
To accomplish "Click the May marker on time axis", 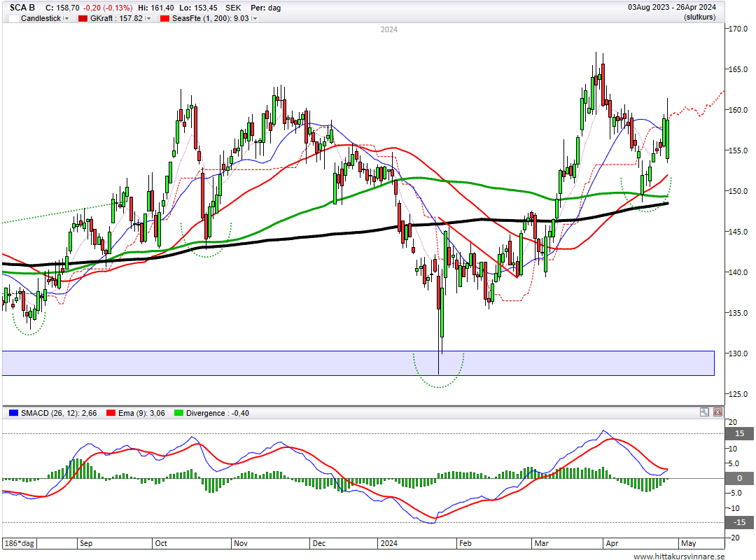I will (689, 543).
